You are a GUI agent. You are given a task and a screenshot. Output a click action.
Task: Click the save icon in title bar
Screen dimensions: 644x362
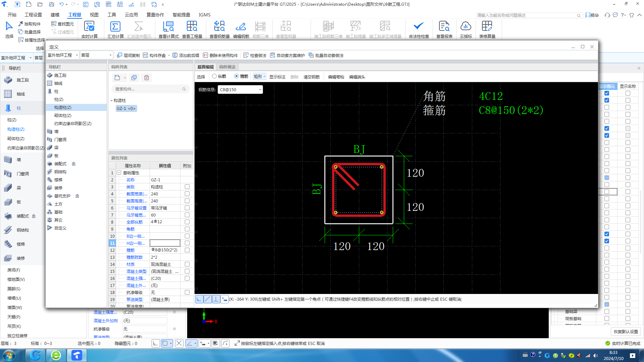point(51,4)
